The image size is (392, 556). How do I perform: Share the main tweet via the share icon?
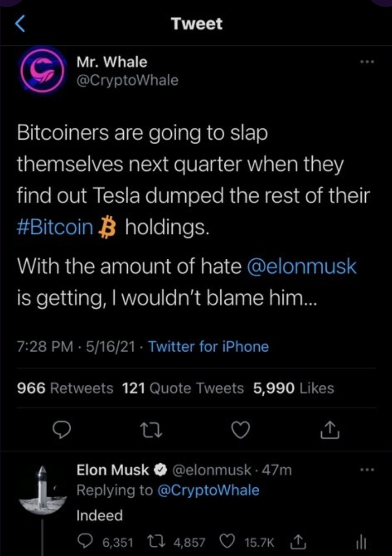coord(330,430)
